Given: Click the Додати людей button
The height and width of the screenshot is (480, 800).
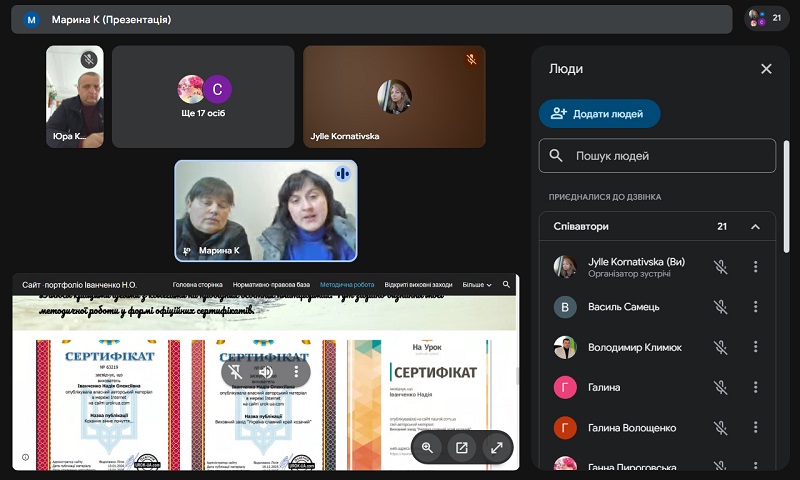Looking at the screenshot, I should [x=599, y=114].
